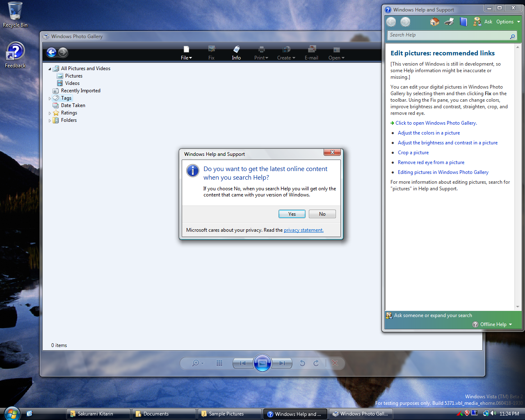525x420 pixels.
Task: Click the Help print icon
Action: 449,22
